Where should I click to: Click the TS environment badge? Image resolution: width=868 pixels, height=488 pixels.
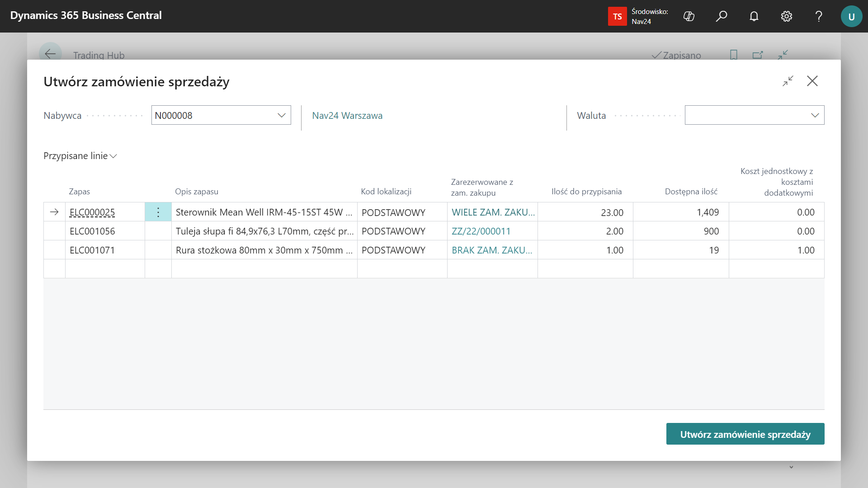tap(617, 16)
